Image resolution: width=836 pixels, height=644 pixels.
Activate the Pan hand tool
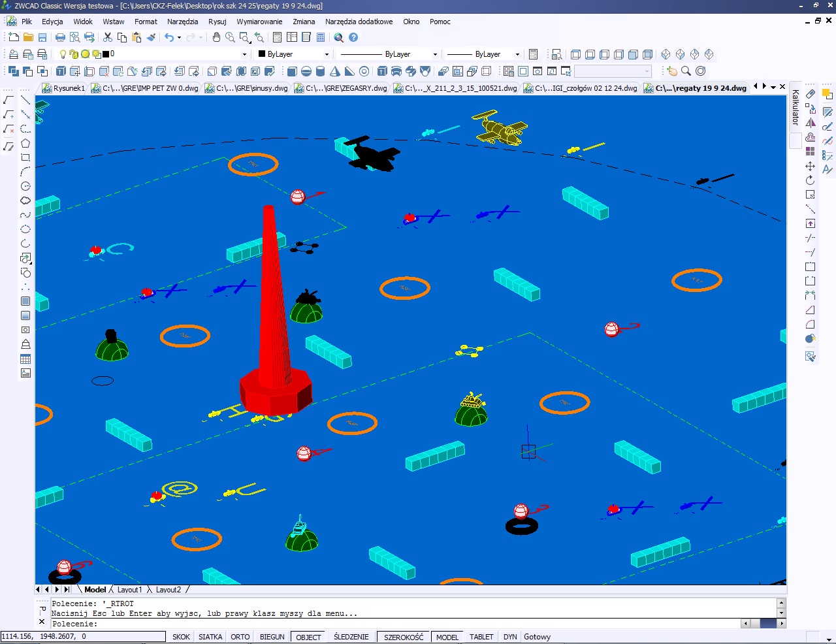[216, 37]
